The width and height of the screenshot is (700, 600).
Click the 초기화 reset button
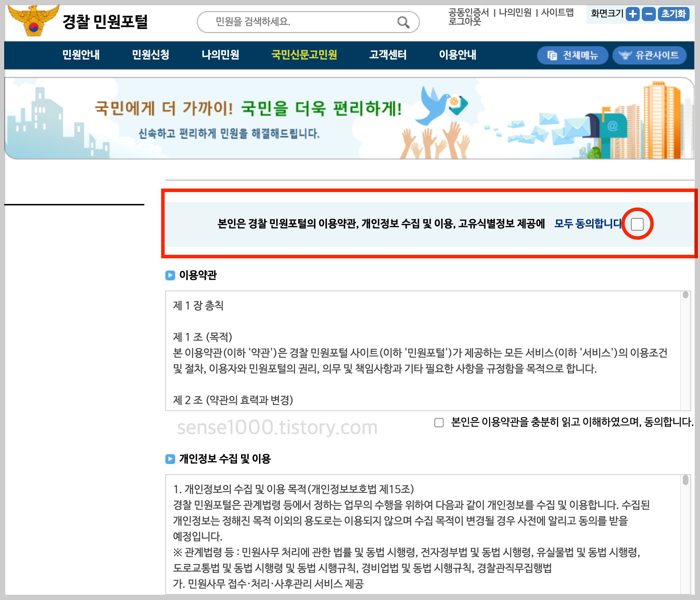pyautogui.click(x=673, y=14)
